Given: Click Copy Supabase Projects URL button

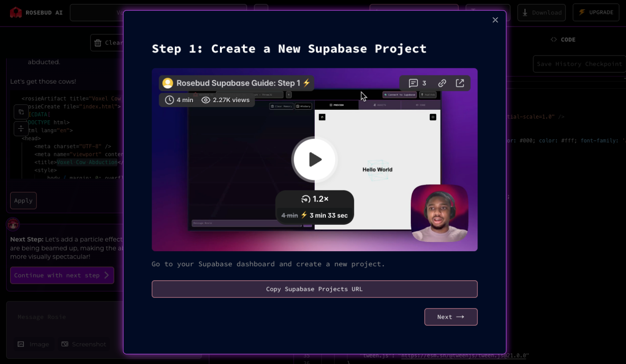Looking at the screenshot, I should tap(314, 289).
